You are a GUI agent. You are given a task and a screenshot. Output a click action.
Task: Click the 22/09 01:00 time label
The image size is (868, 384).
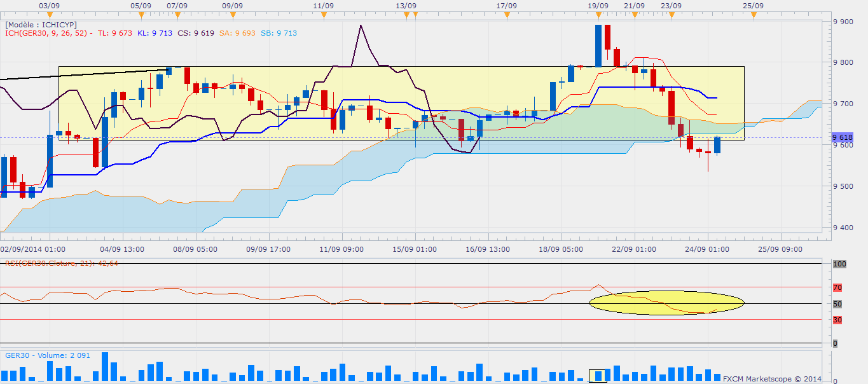click(634, 249)
